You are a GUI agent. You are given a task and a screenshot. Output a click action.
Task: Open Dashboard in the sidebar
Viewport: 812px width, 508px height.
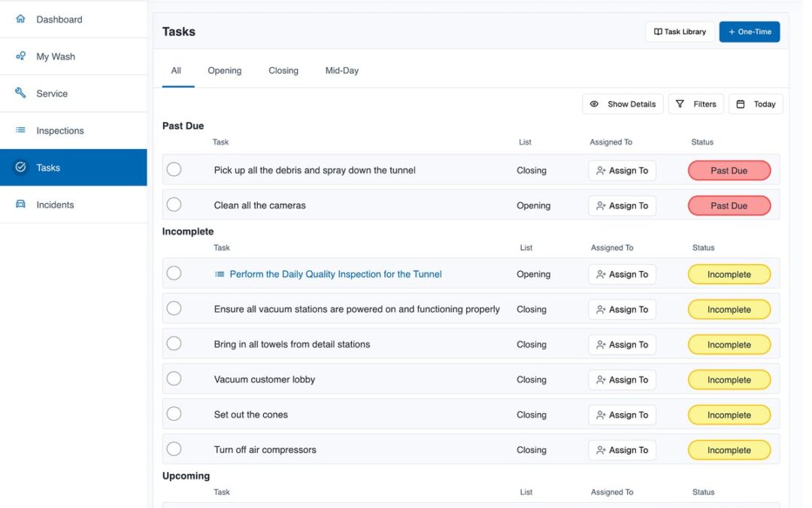click(74, 19)
